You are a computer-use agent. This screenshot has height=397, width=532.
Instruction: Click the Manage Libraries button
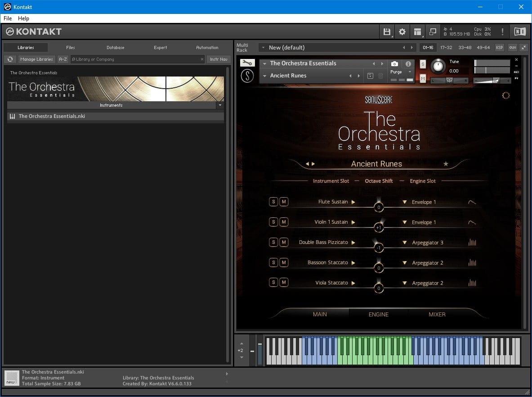(x=37, y=59)
